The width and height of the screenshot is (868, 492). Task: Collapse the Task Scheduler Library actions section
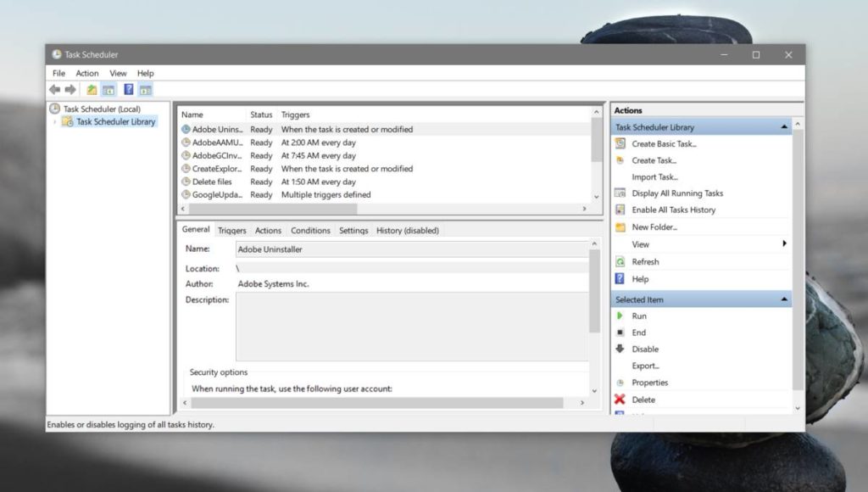[784, 126]
